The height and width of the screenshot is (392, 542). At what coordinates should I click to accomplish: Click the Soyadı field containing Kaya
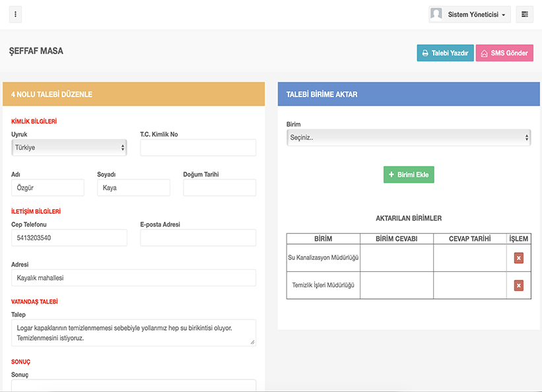click(133, 188)
